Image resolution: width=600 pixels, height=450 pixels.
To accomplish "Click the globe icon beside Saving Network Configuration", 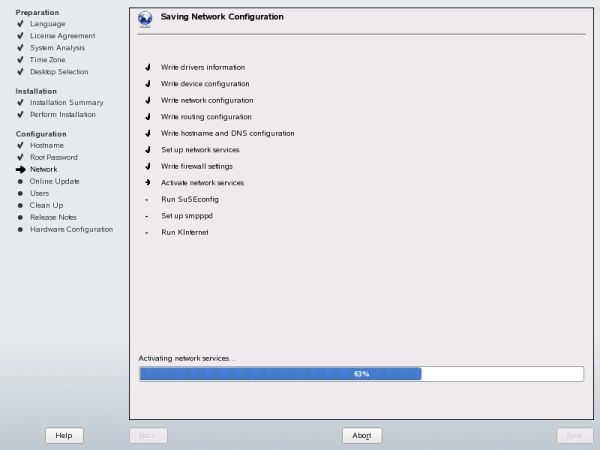I will [145, 19].
